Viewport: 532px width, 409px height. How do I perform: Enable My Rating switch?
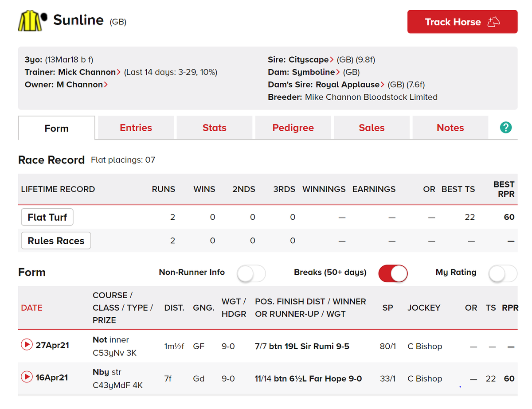[x=503, y=273]
